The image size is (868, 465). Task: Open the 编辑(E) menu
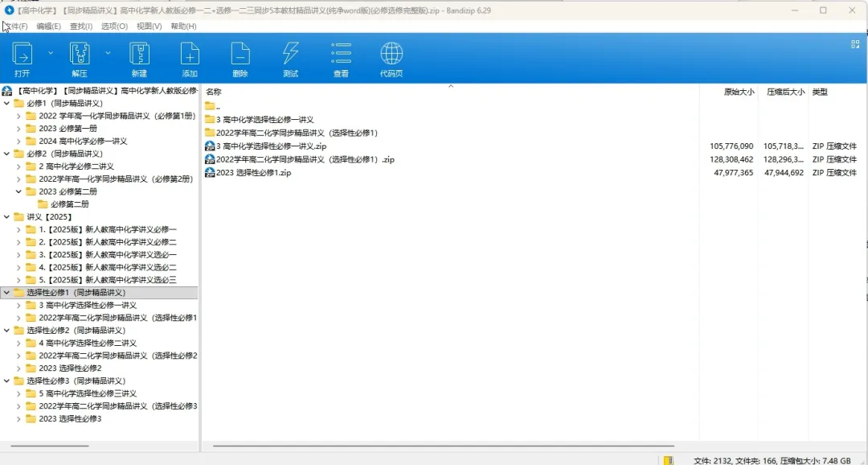point(49,26)
